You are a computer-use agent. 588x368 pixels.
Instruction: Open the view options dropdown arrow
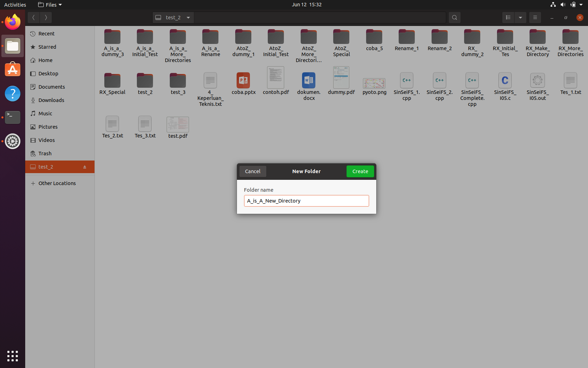point(520,18)
